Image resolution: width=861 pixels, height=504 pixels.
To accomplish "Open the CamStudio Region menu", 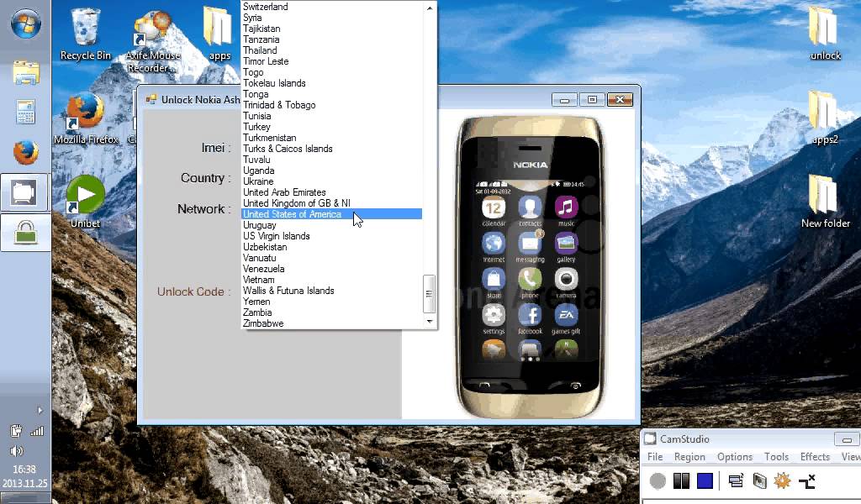I will click(689, 457).
